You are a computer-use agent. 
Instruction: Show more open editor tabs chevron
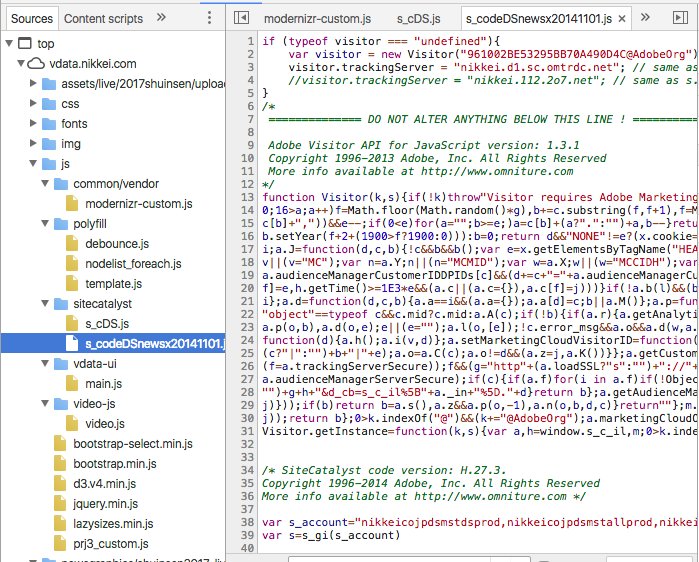coord(645,17)
